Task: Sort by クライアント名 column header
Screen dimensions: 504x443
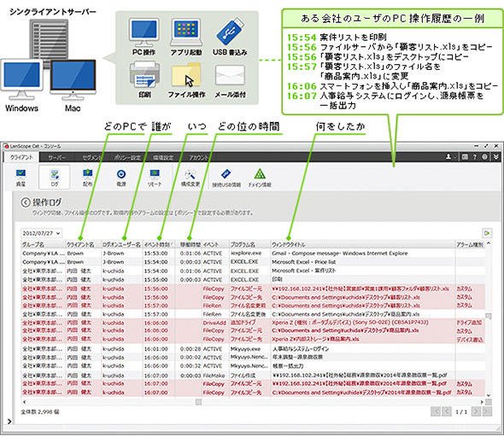Action: pos(83,244)
